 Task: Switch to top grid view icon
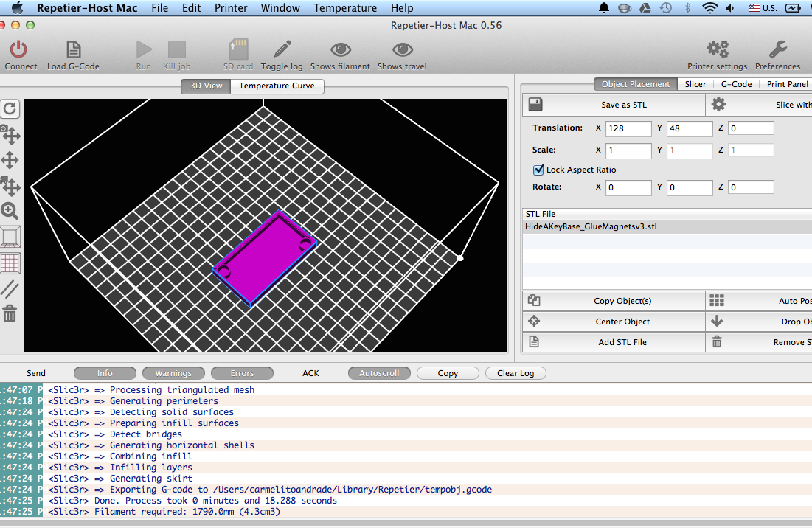tap(10, 263)
